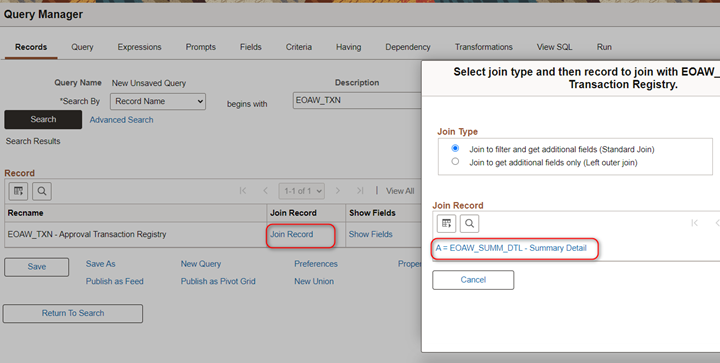The width and height of the screenshot is (720, 363).
Task: Open Run tab
Action: click(x=604, y=47)
